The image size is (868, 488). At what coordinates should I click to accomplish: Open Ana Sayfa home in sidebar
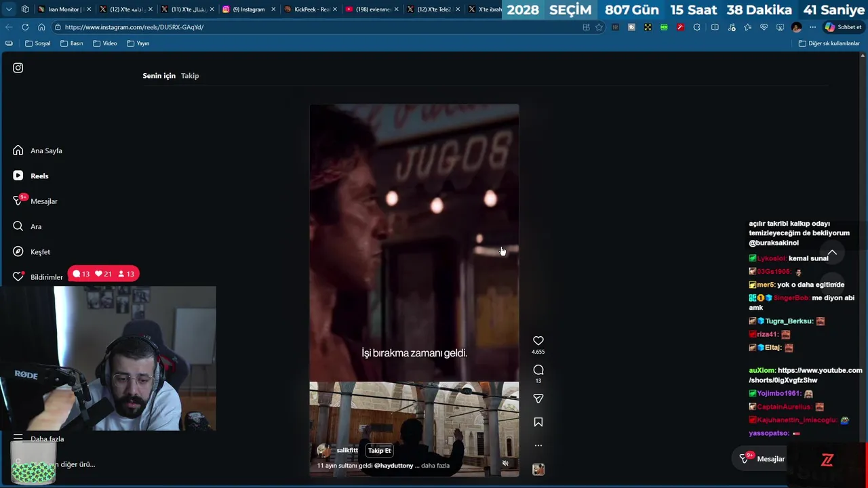[37, 150]
